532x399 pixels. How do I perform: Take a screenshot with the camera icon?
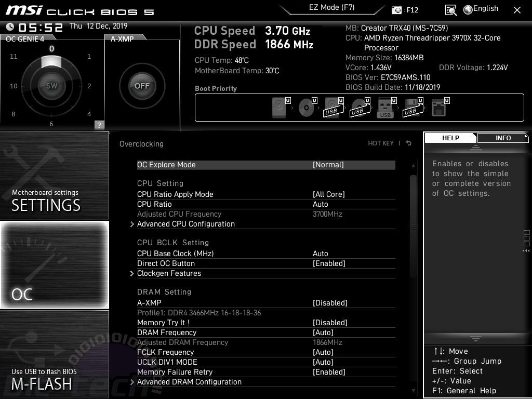point(396,10)
